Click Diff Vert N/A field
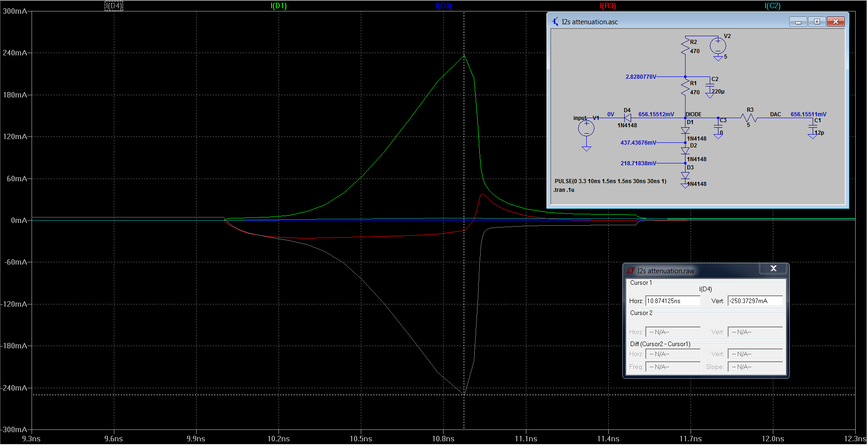Image resolution: width=868 pixels, height=445 pixels. [755, 354]
